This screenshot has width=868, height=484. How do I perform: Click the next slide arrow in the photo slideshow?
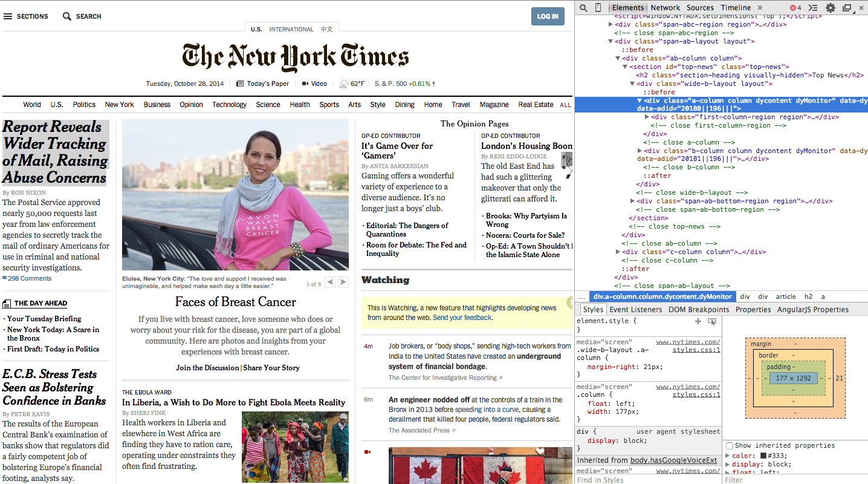point(343,282)
